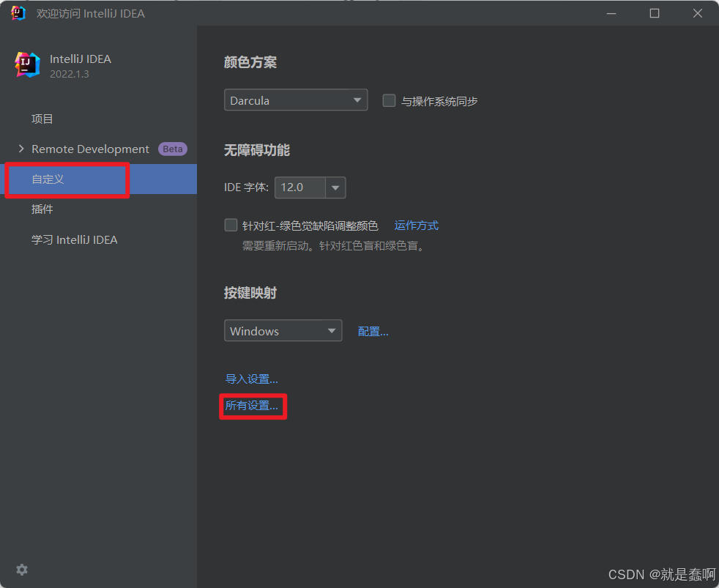719x588 pixels.
Task: Click the version text 2022.1.3
Action: 70,74
